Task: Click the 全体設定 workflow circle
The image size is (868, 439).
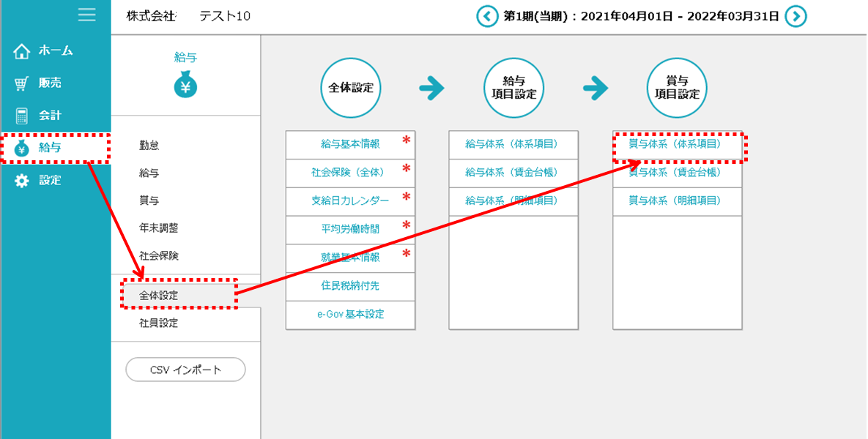Action: (351, 87)
